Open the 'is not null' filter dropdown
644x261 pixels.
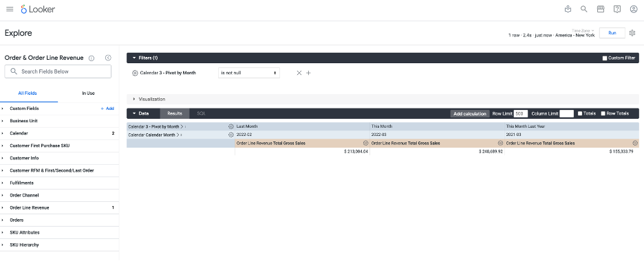tap(249, 73)
